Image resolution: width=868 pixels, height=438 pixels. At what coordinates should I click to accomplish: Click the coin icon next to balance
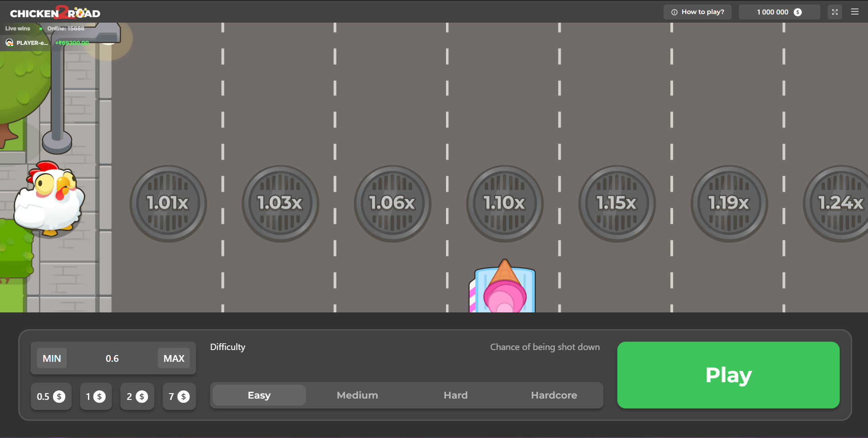pos(798,12)
